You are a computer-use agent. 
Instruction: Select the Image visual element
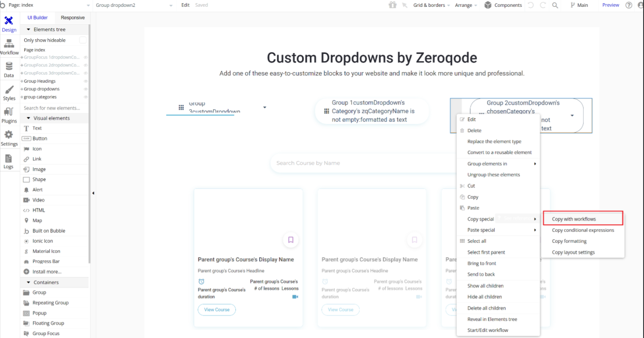(39, 169)
